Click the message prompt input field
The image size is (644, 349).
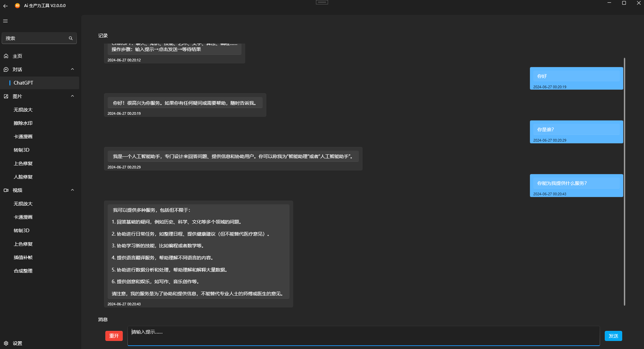coord(364,336)
